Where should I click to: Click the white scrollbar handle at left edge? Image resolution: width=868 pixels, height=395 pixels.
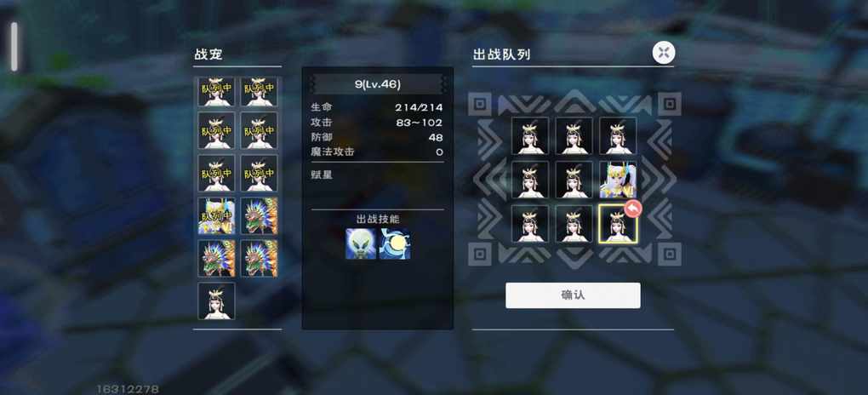coord(14,47)
